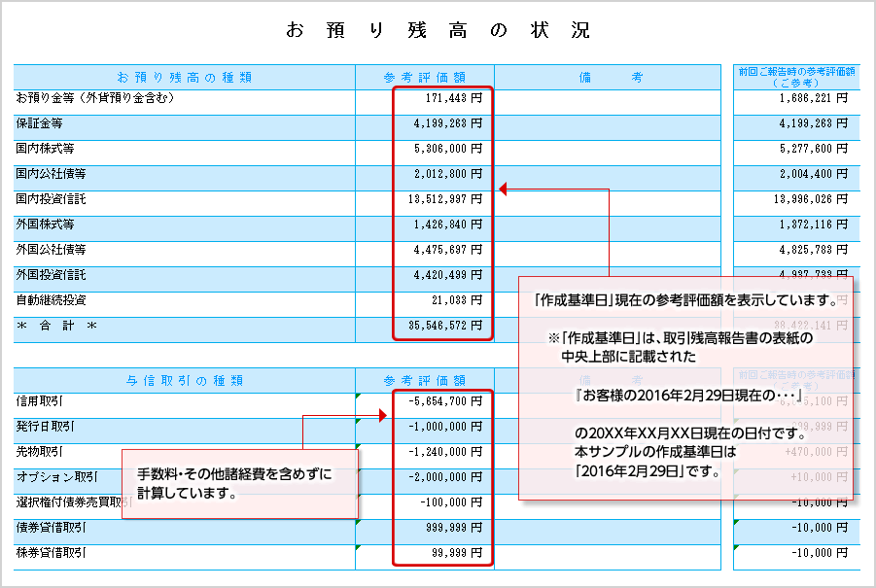
Task: Click 4,199,263 円 in the 前回ご報告時 column
Action: pyautogui.click(x=814, y=123)
